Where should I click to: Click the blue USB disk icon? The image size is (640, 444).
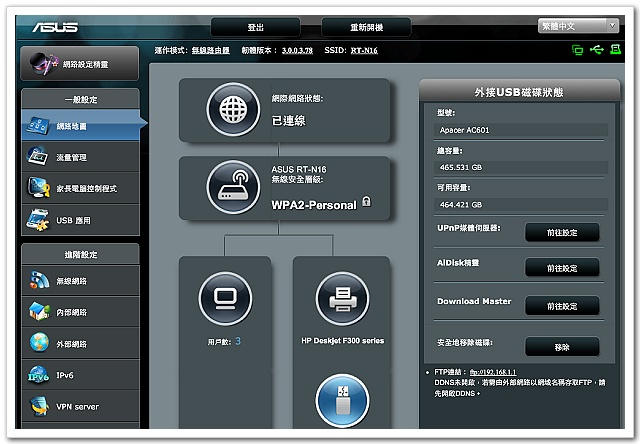pos(342,401)
